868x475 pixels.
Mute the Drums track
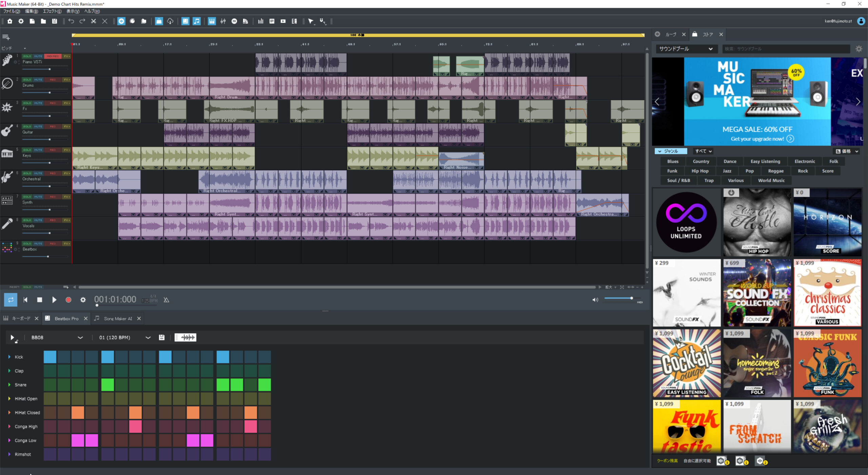pyautogui.click(x=38, y=80)
